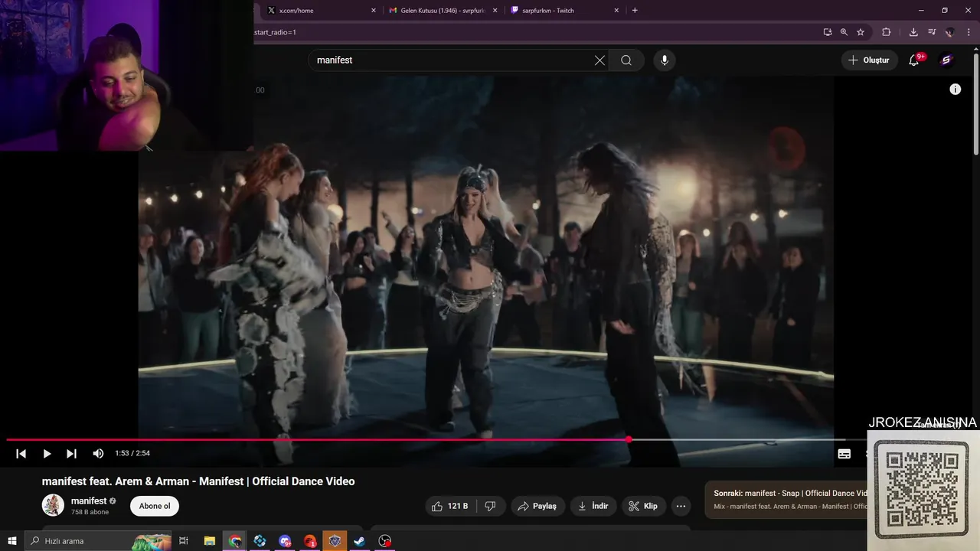Screen dimensions: 980x551
Task: Click the magnifier search button
Action: point(626,60)
